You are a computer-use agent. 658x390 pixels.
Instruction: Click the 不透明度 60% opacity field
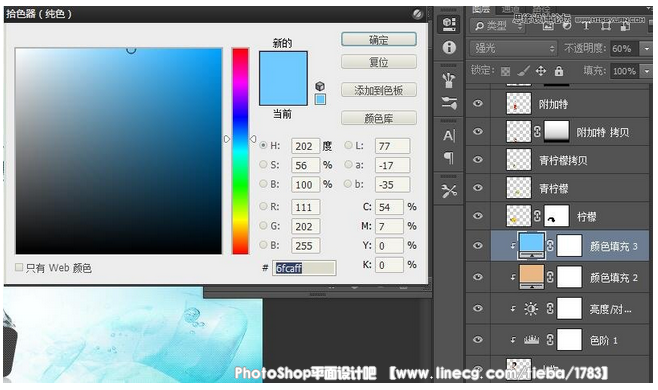point(624,49)
